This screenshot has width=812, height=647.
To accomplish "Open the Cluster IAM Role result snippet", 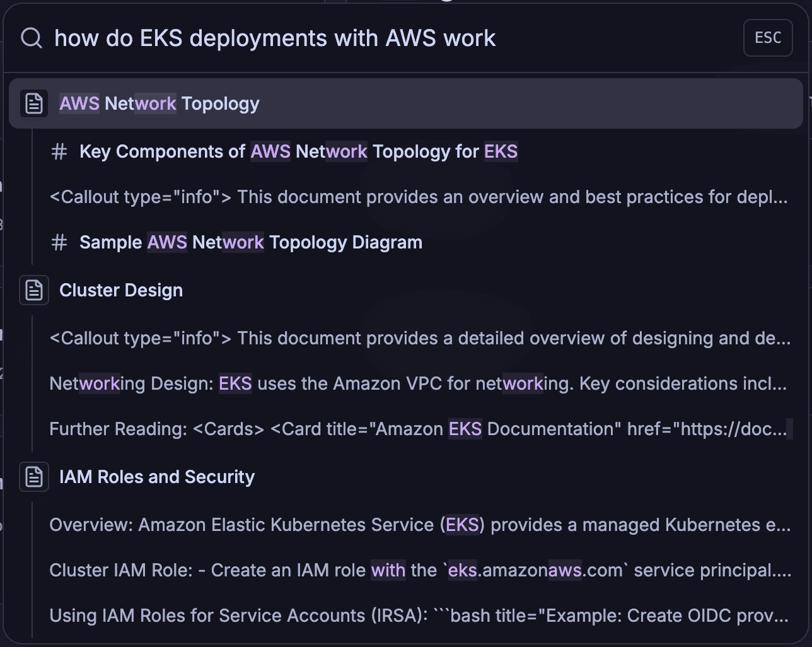I will [420, 570].
